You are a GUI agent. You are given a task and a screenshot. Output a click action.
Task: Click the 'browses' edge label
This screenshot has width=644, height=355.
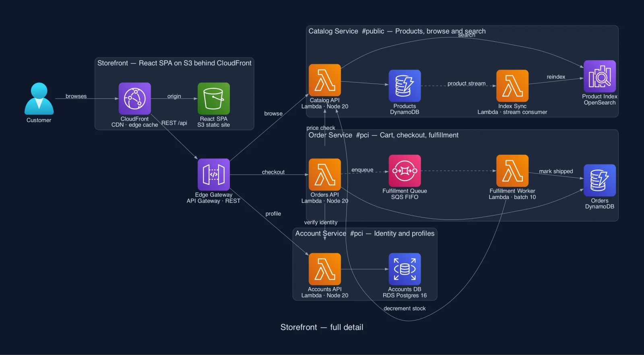click(x=76, y=96)
